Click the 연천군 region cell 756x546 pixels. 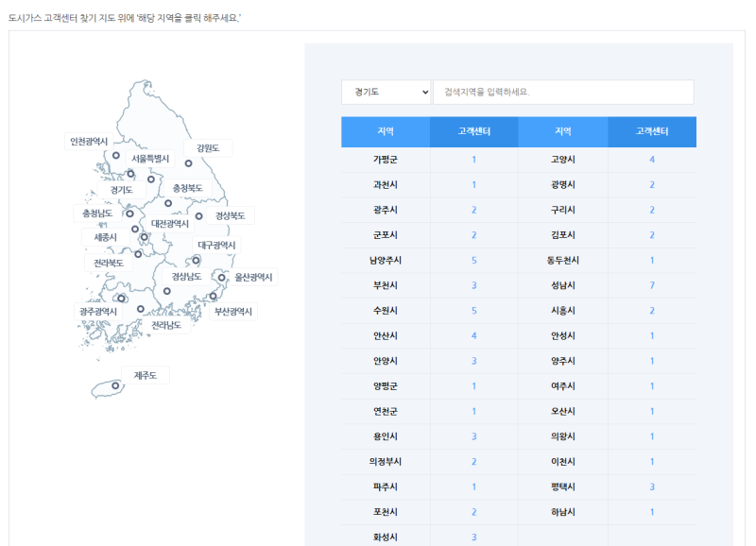(386, 412)
